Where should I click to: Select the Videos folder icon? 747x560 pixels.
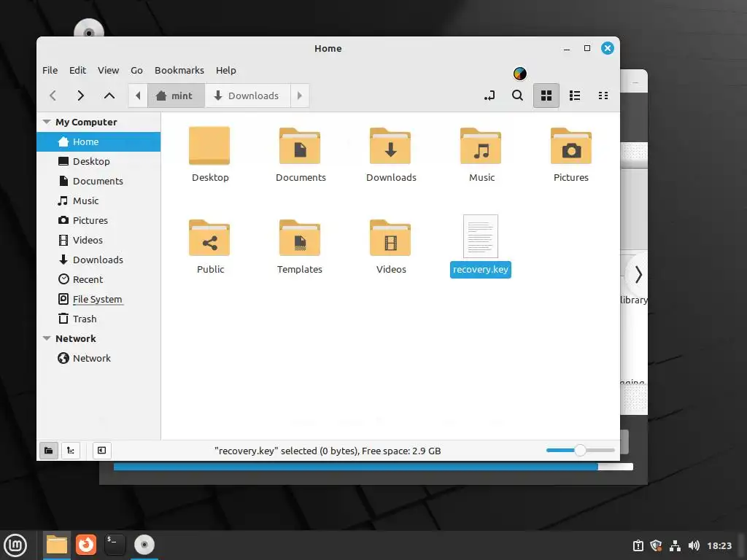[390, 238]
